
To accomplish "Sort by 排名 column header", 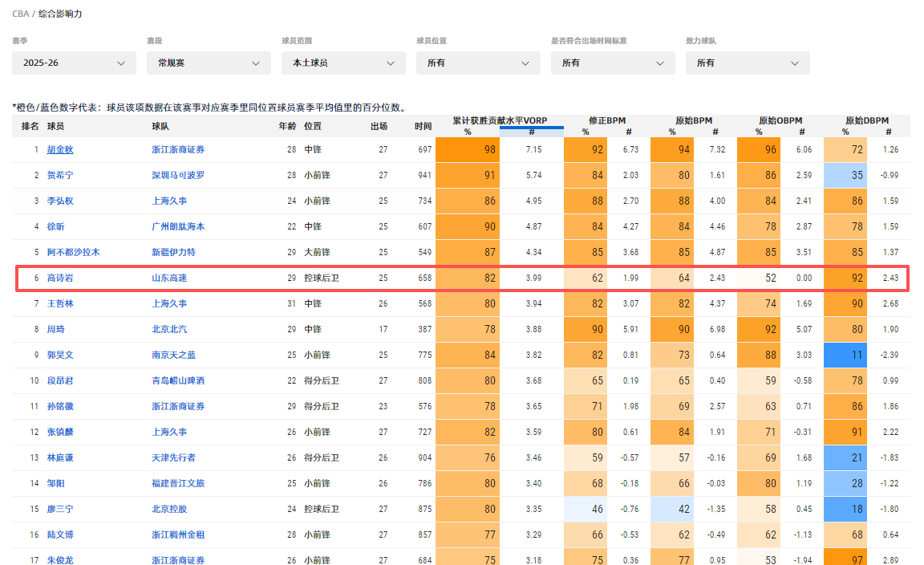I will coord(30,126).
